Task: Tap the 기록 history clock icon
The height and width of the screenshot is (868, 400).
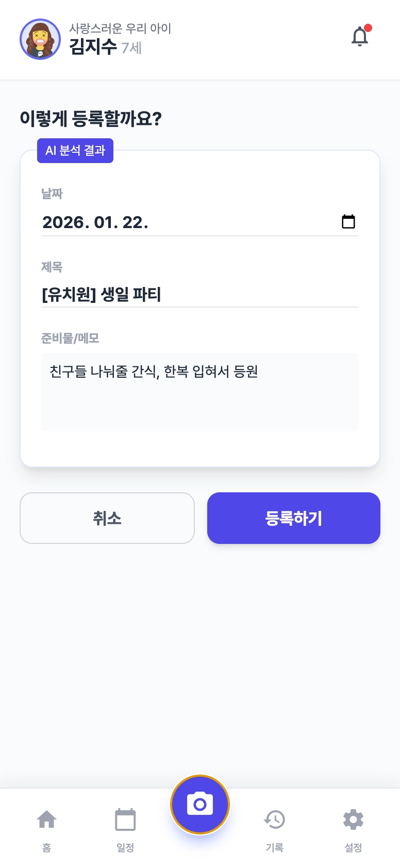Action: coord(274,819)
